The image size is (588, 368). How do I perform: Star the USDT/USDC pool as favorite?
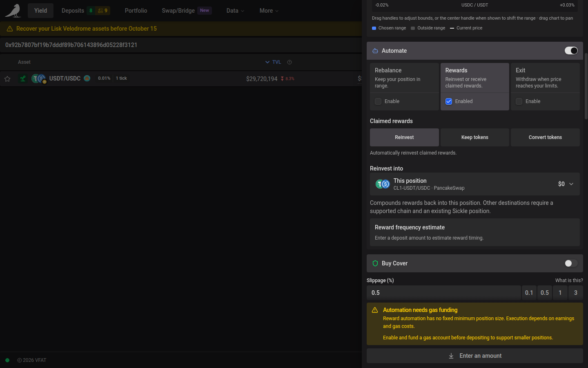[7, 79]
